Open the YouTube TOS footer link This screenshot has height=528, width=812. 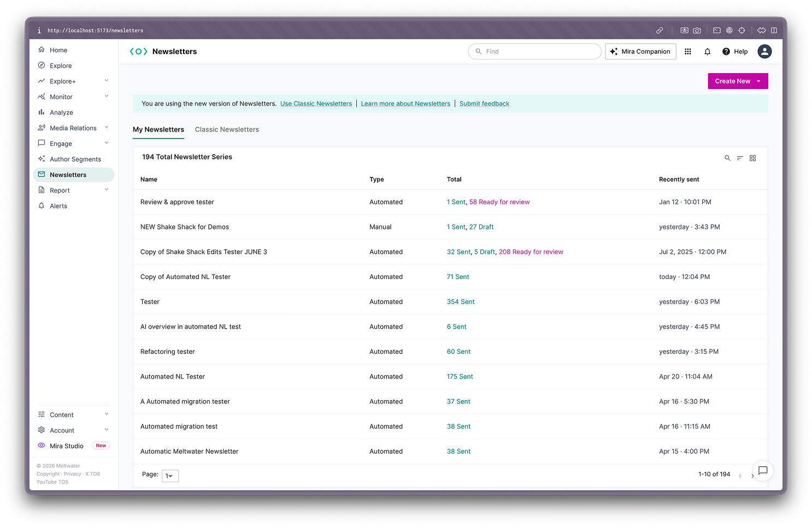[x=52, y=482]
